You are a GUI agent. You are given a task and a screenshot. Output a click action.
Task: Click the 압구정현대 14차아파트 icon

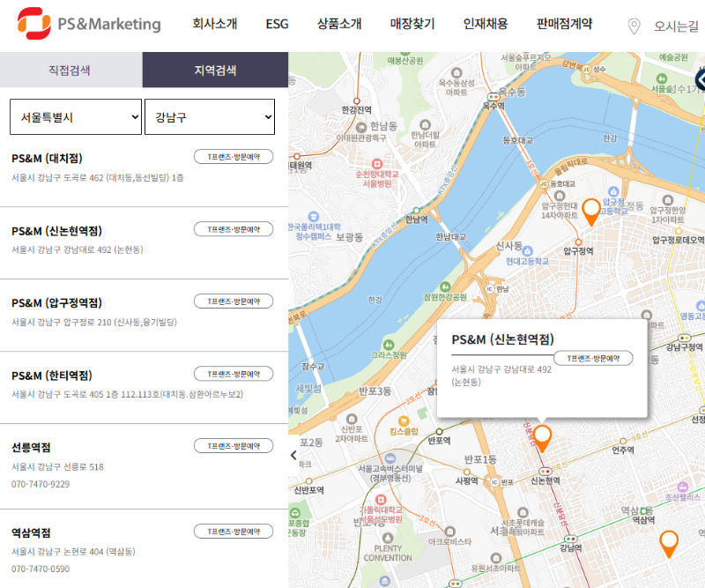pos(560,196)
